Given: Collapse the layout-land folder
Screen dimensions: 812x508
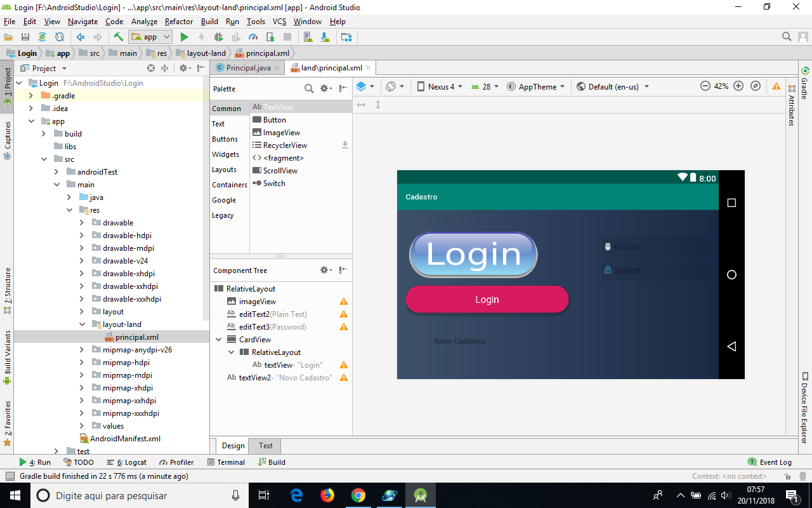Looking at the screenshot, I should 82,324.
